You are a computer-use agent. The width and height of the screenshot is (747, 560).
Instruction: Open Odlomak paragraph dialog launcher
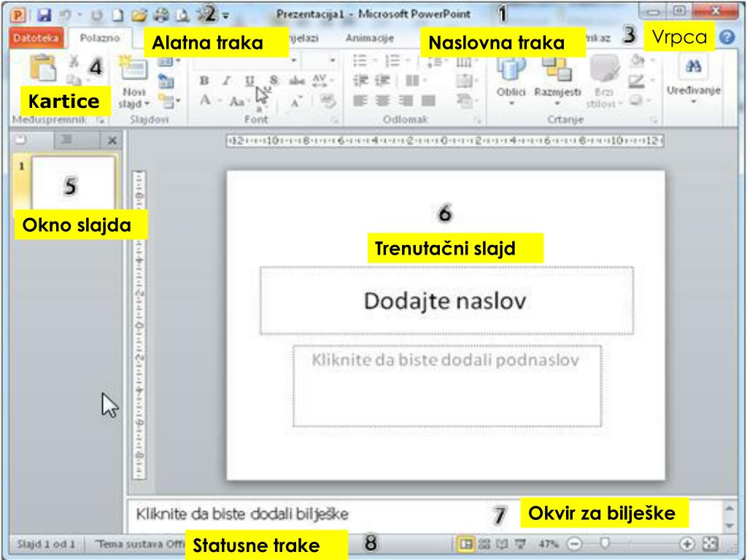tap(477, 120)
